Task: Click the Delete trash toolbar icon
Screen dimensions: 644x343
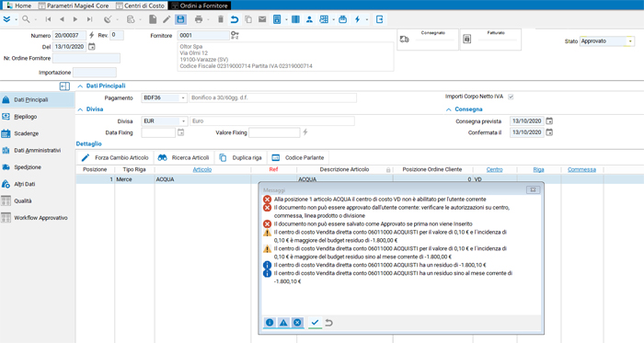Action: pyautogui.click(x=221, y=19)
